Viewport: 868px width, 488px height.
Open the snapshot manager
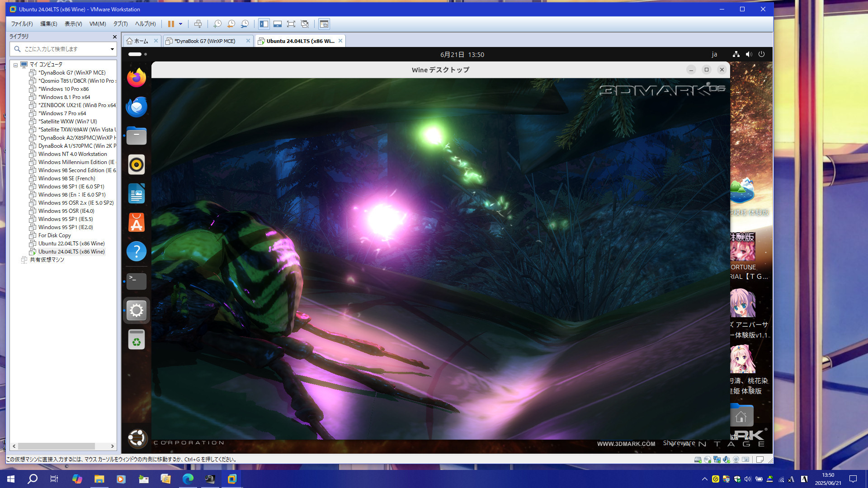(245, 24)
